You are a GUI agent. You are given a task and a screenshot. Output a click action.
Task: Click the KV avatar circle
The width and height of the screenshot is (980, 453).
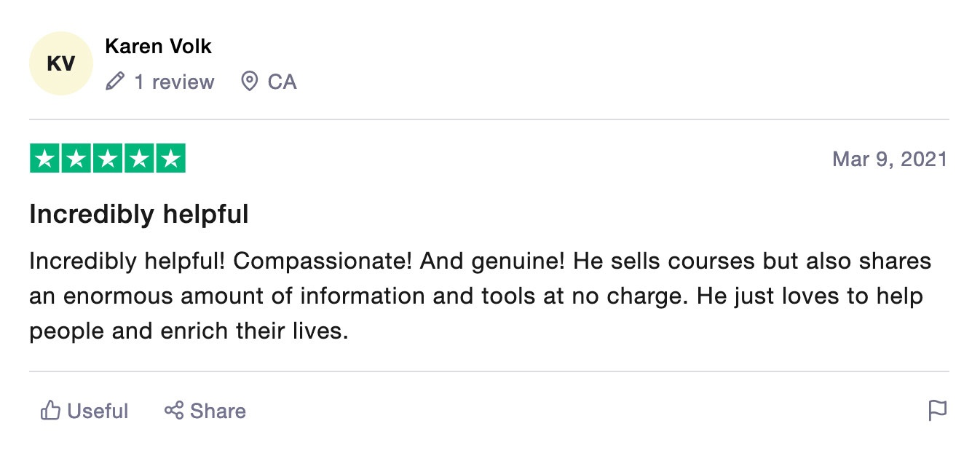(x=61, y=63)
